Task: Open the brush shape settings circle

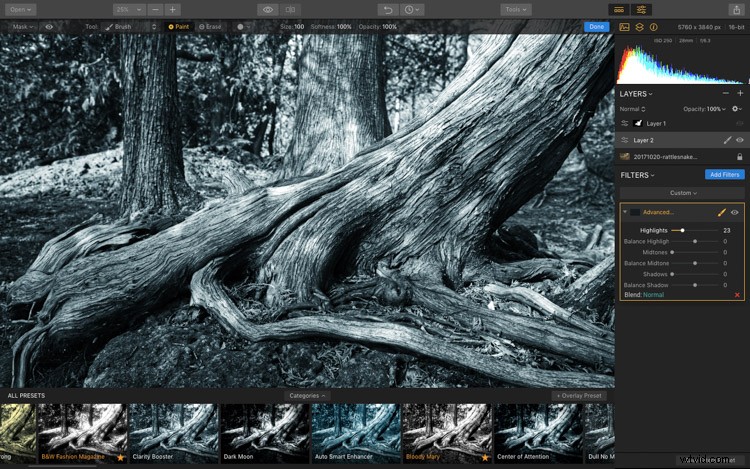Action: point(243,27)
